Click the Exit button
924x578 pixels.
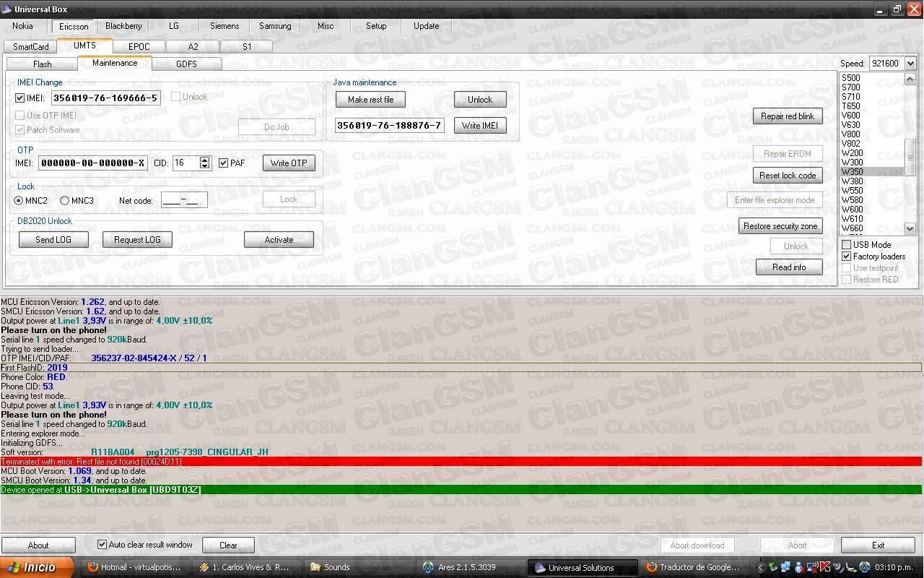pyautogui.click(x=878, y=545)
